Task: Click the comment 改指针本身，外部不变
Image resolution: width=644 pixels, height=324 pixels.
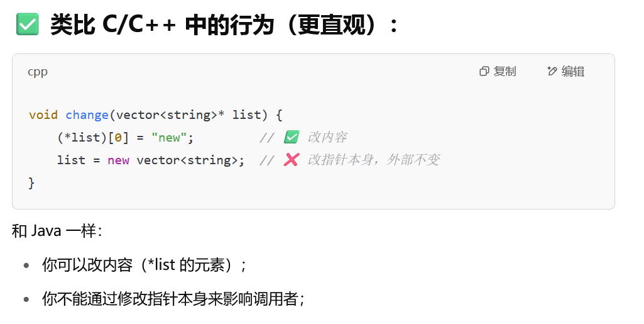Action: click(x=374, y=160)
